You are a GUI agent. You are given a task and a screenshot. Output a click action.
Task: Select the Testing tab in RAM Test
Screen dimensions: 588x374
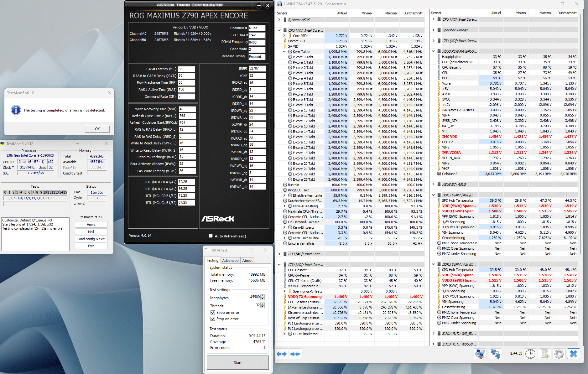pos(212,260)
